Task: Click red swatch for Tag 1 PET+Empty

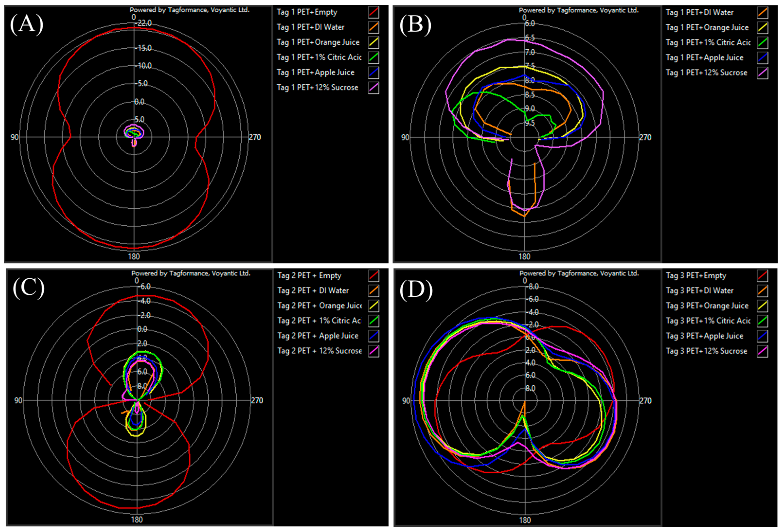Action: pyautogui.click(x=373, y=12)
